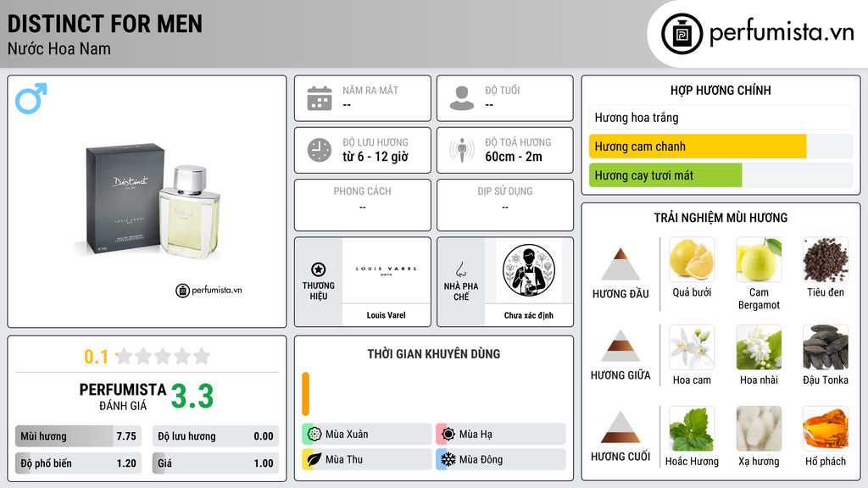Click the HỢP HƯƠNG CHÍNH heading
The width and height of the screenshot is (868, 488).
pyautogui.click(x=721, y=90)
